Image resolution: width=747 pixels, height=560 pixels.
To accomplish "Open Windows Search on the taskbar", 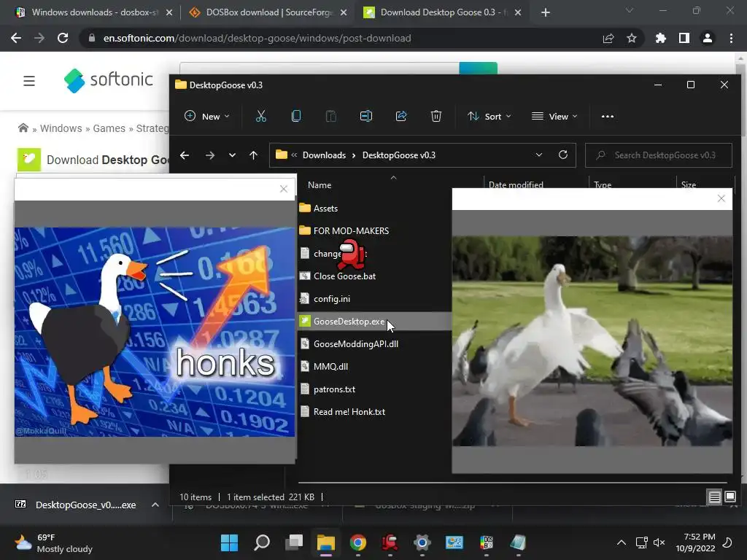I will point(262,542).
